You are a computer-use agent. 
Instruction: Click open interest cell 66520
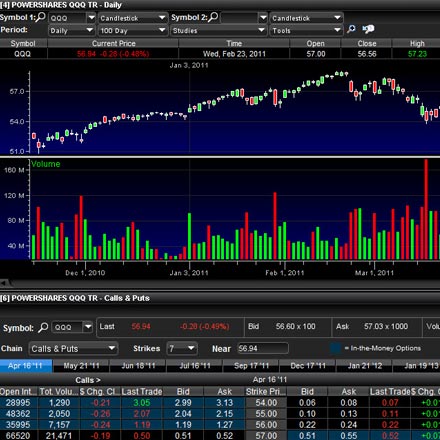pyautogui.click(x=18, y=435)
